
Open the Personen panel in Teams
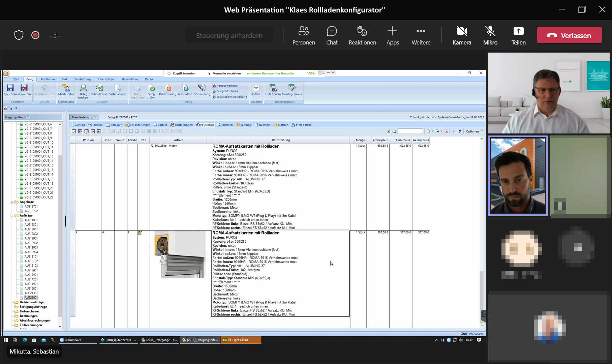[304, 35]
